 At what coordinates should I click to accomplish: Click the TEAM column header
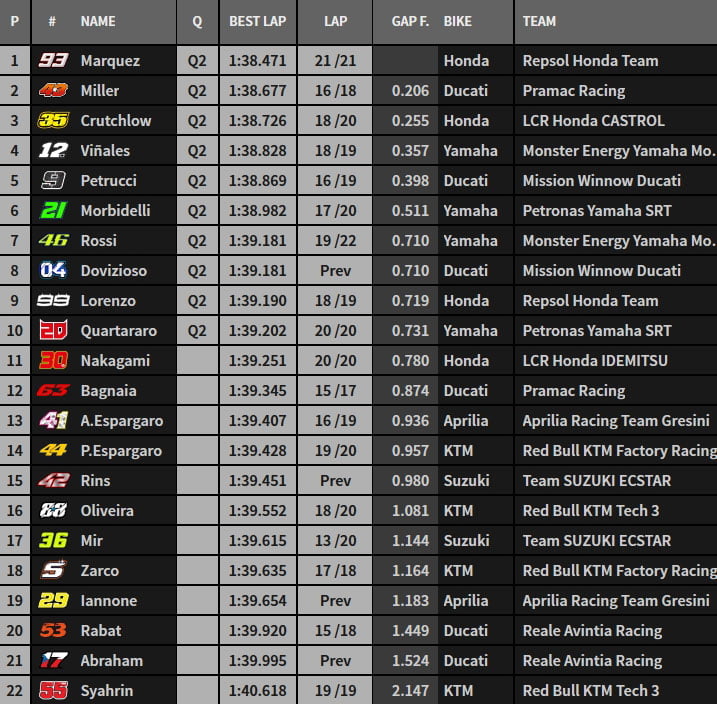(x=540, y=21)
